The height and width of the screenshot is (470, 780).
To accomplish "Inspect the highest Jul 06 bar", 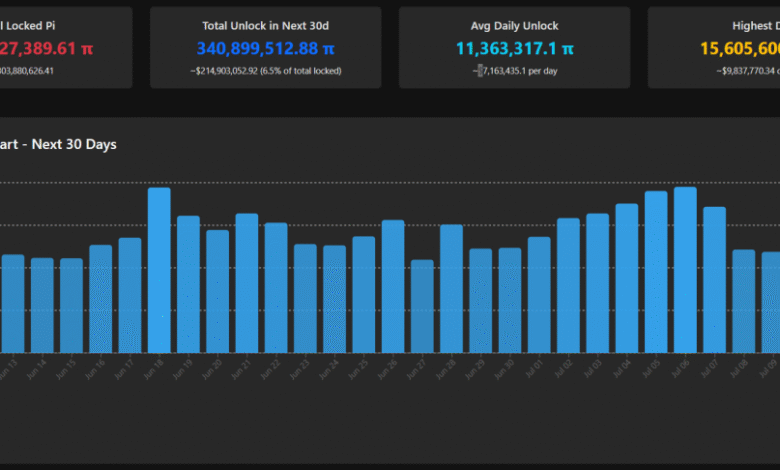I will (x=685, y=270).
